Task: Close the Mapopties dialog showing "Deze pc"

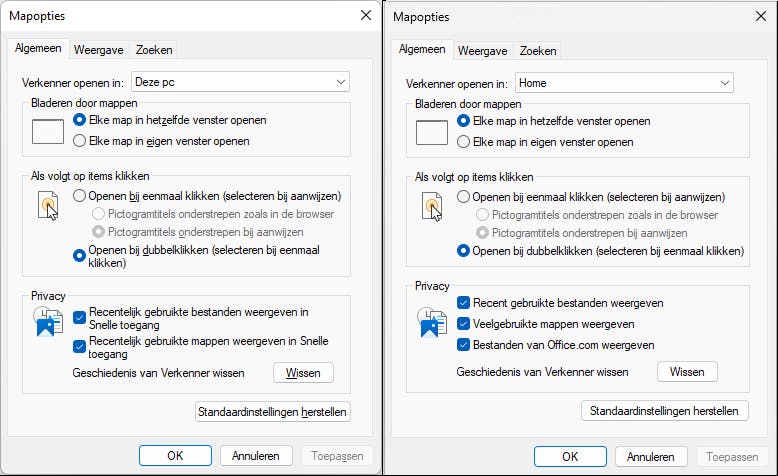Action: pos(365,16)
